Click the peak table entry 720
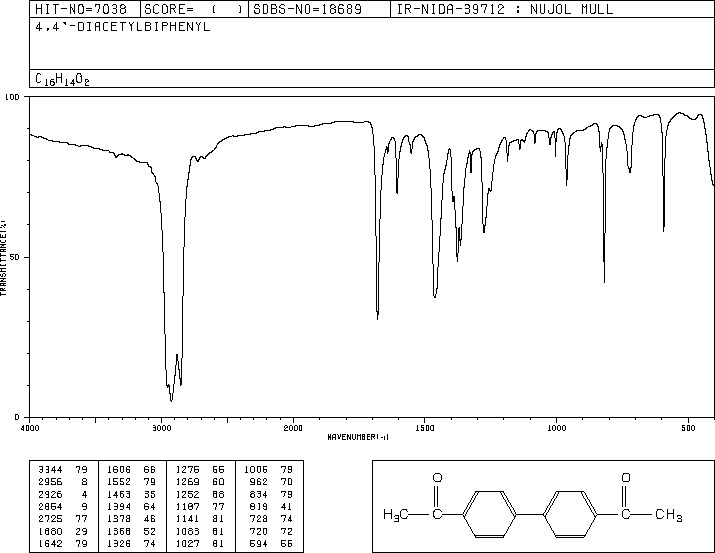 [259, 531]
